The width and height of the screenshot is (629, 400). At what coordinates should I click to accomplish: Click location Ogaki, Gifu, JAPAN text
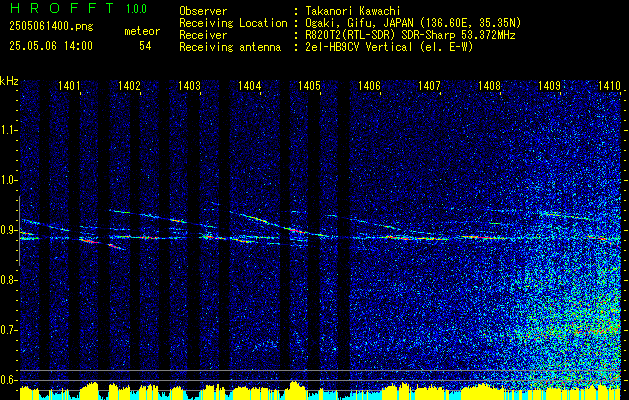click(x=414, y=23)
